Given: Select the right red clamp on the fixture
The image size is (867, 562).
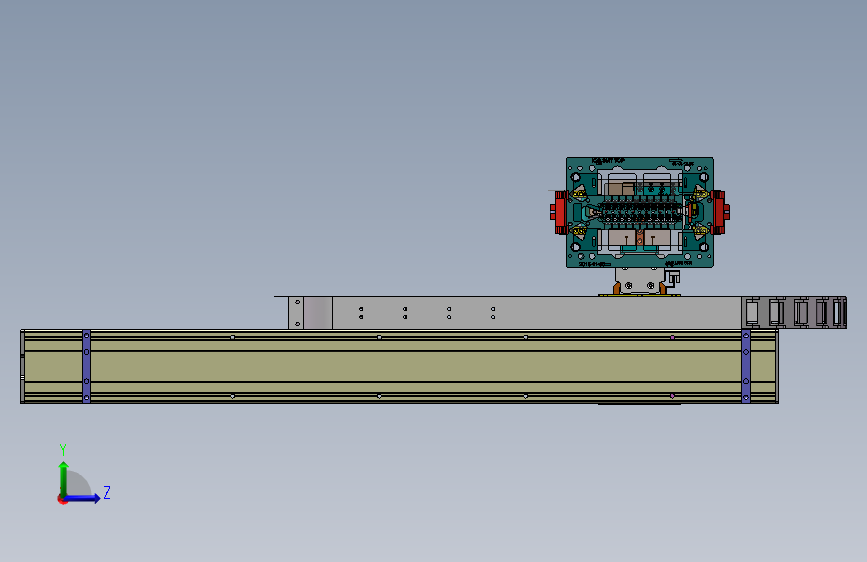Looking at the screenshot, I should pyautogui.click(x=720, y=212).
